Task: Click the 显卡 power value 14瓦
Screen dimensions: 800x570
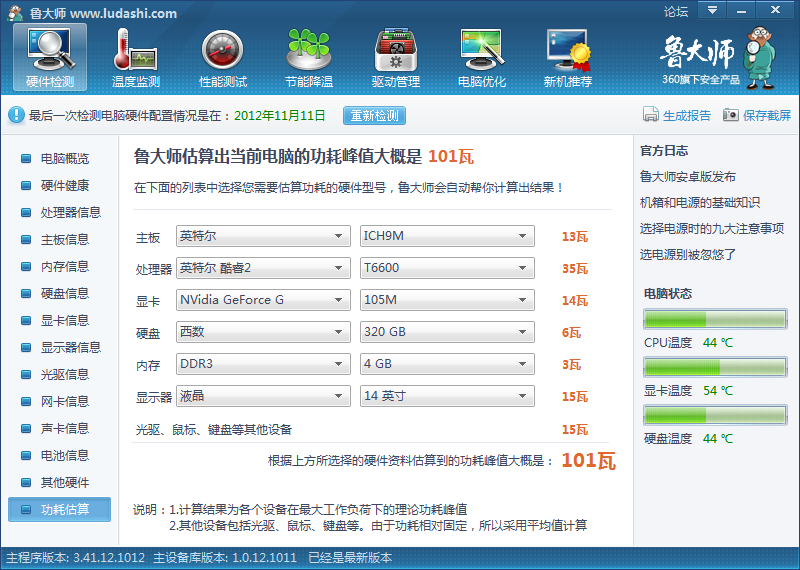Action: 575,301
